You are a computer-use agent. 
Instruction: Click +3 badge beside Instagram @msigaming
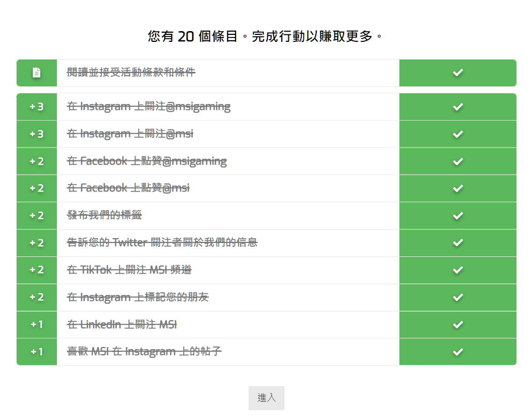(x=37, y=107)
